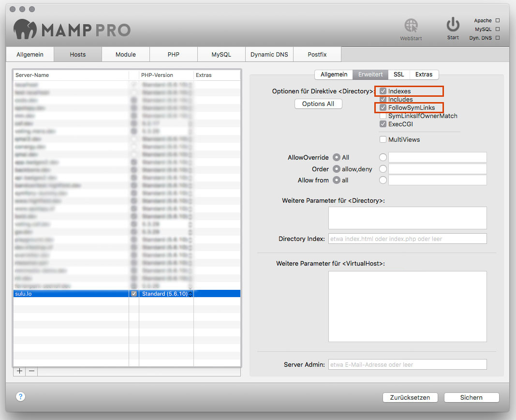Click the Server-Name column header
Image resolution: width=516 pixels, height=420 pixels.
71,75
